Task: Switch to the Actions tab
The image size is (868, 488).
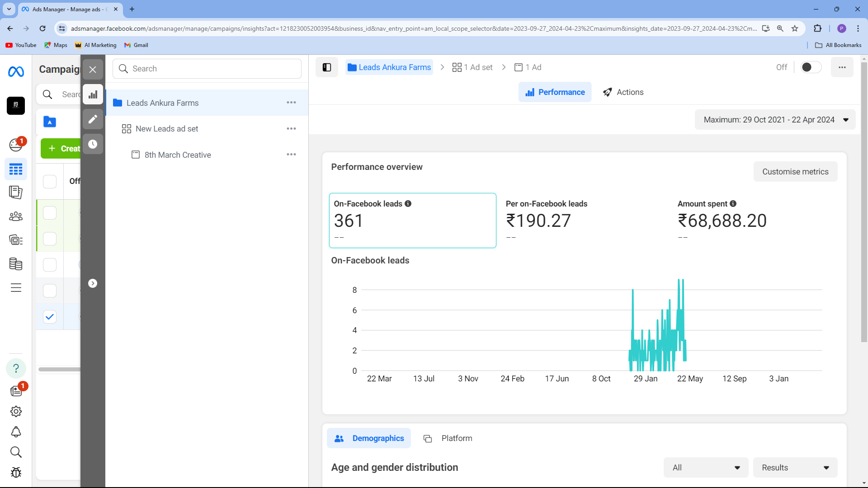Action: click(x=623, y=92)
